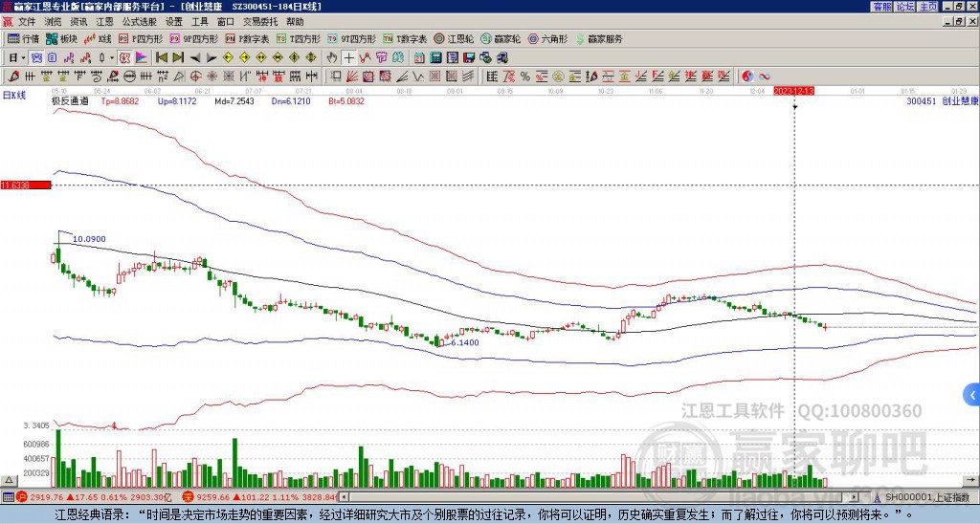
Task: Click the 板块 toolbar button
Action: click(x=62, y=38)
